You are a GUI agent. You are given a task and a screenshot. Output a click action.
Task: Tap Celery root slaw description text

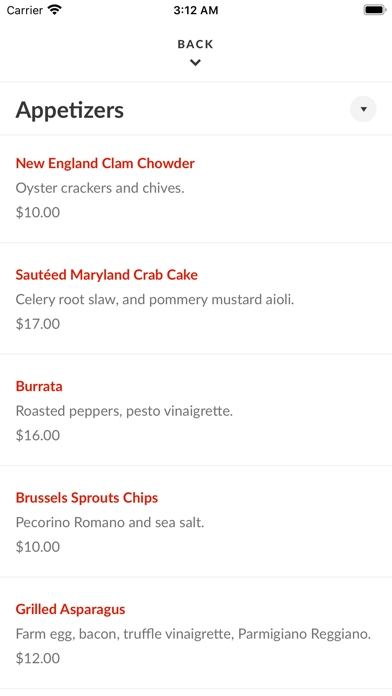pos(155,300)
